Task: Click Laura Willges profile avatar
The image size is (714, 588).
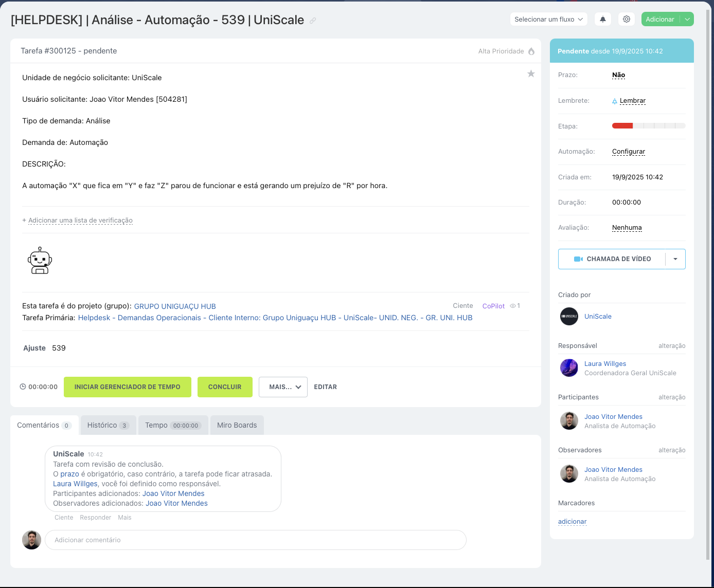Action: point(569,368)
